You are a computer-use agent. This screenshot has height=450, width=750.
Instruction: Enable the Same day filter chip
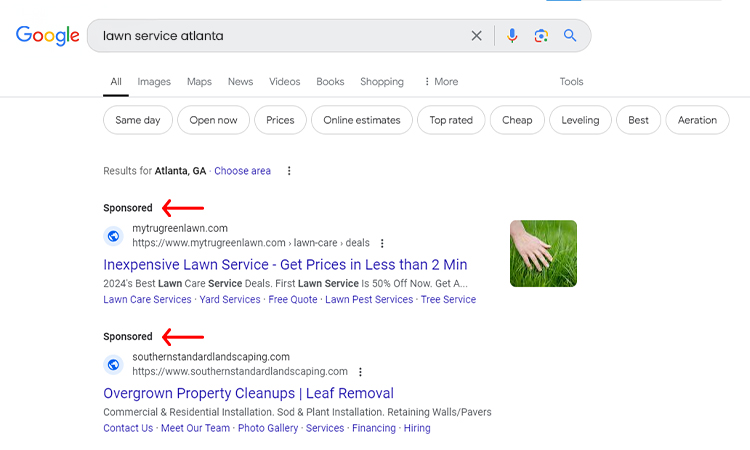coord(137,120)
